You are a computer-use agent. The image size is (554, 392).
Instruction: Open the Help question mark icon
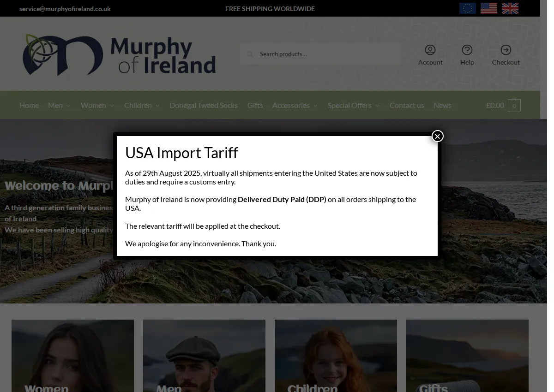click(467, 50)
